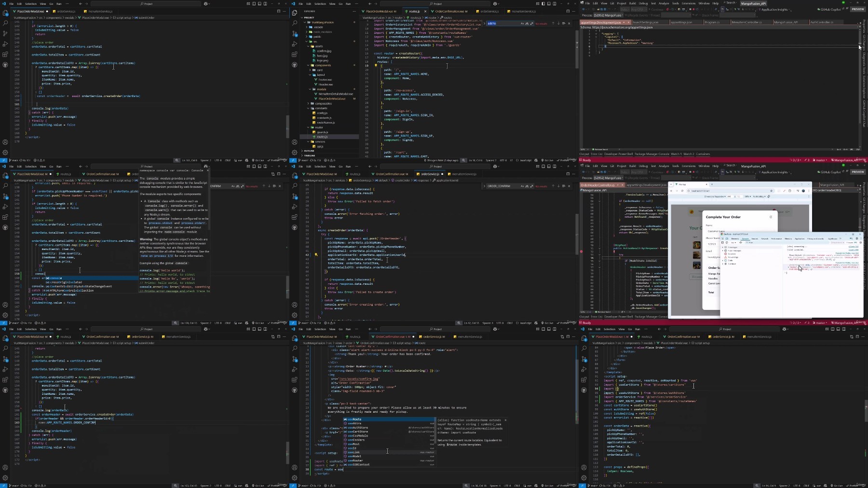Open the No throttling dropdown in Chrome
Screen dimensions: 868x488
tap(759, 196)
